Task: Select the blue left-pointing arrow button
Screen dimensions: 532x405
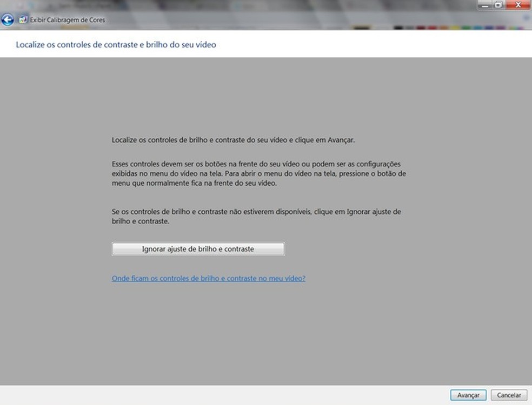Action: [x=9, y=20]
